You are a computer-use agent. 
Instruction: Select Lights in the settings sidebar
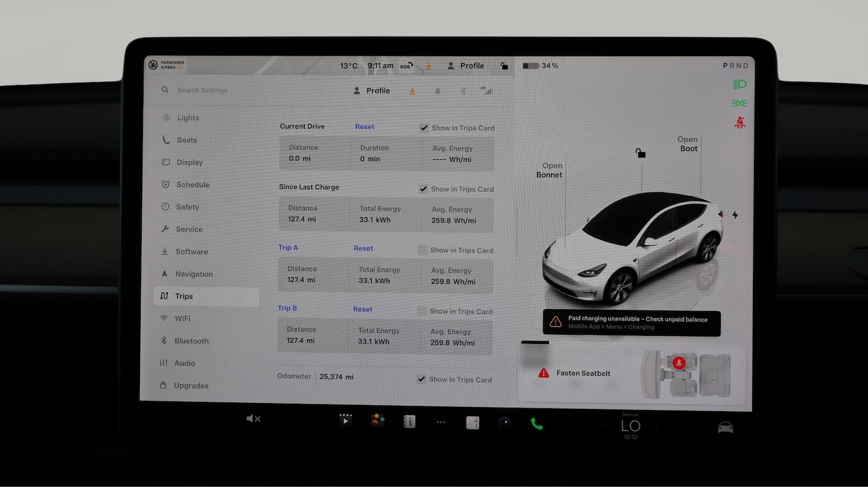(x=187, y=118)
